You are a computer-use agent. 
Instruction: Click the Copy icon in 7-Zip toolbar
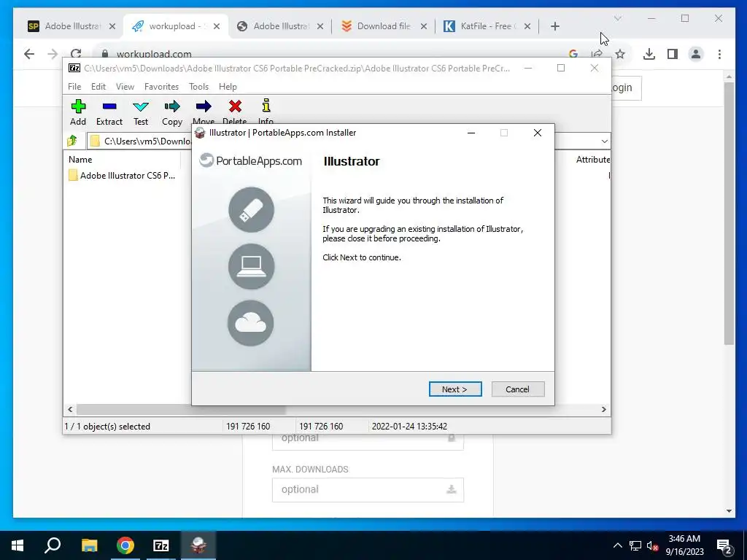tap(172, 112)
